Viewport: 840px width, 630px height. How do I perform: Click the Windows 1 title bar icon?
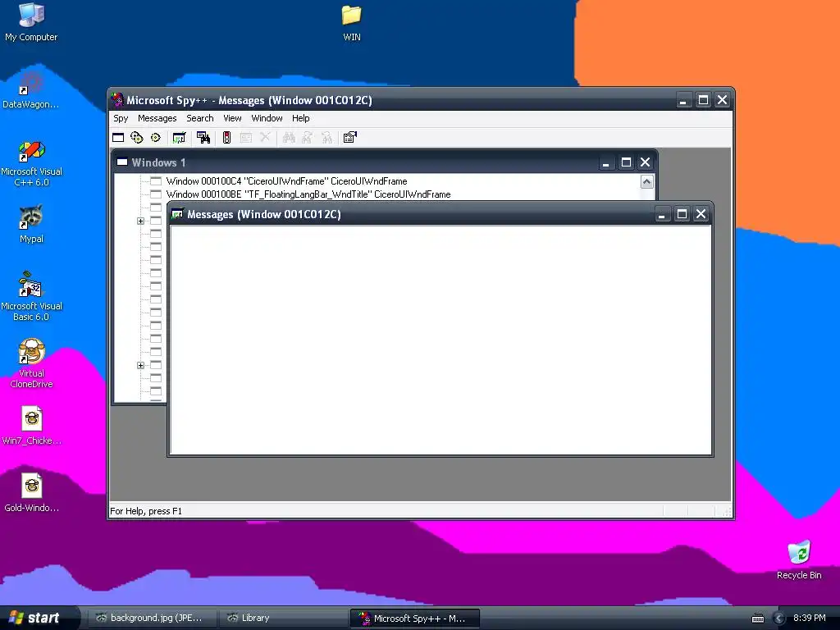pyautogui.click(x=122, y=162)
